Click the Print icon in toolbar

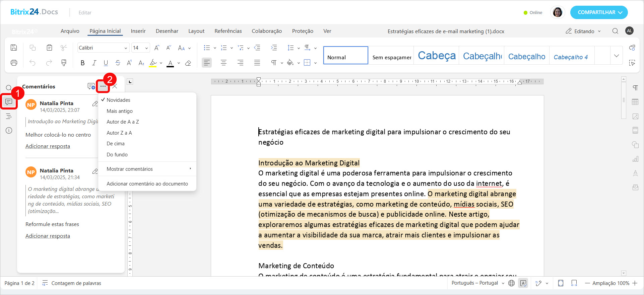click(x=14, y=63)
